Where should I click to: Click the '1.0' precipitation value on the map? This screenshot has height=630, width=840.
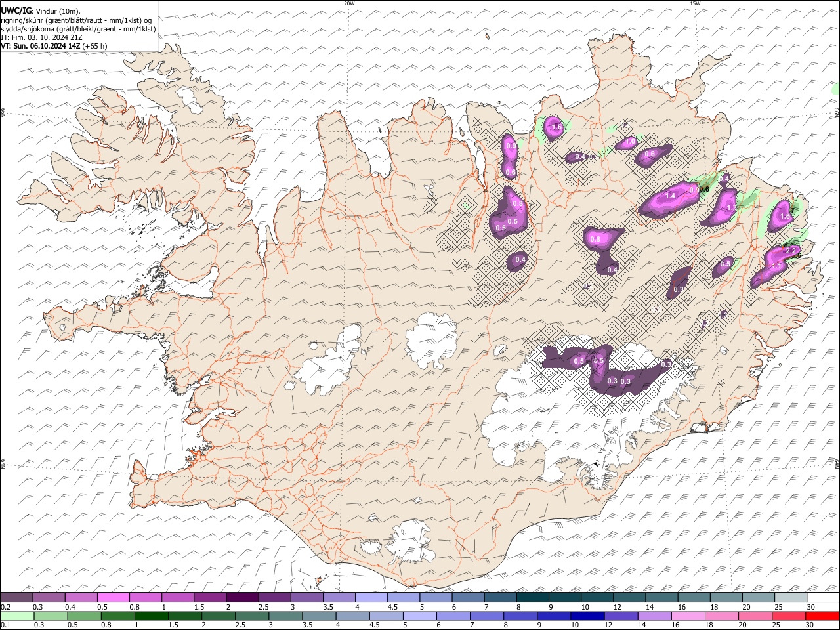click(629, 142)
